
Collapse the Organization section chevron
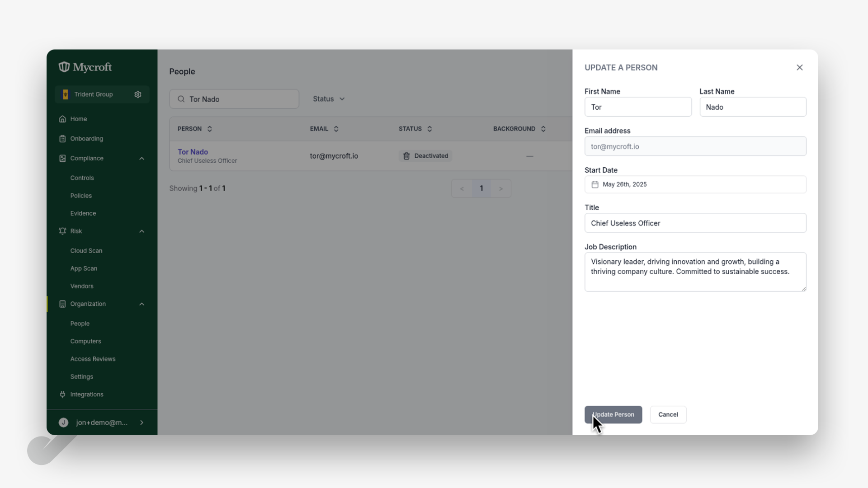[x=142, y=304]
